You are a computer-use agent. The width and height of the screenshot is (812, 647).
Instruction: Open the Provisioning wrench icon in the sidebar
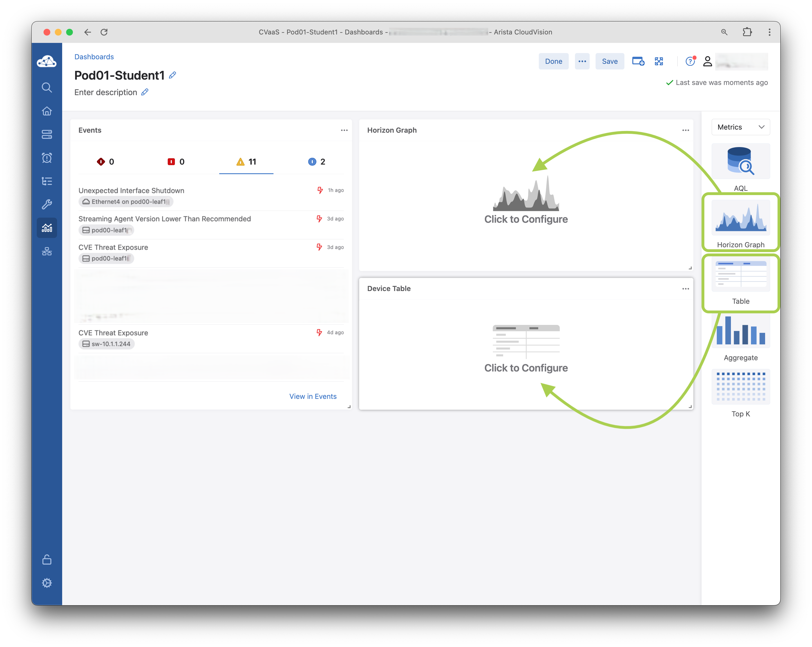tap(47, 204)
